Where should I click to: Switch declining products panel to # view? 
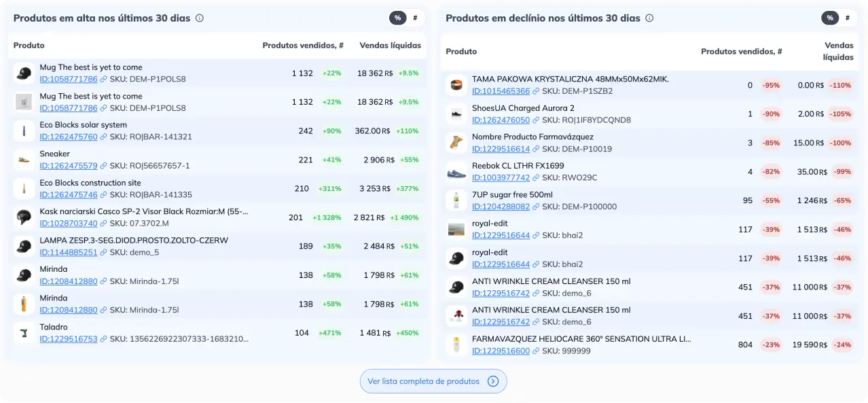[847, 18]
